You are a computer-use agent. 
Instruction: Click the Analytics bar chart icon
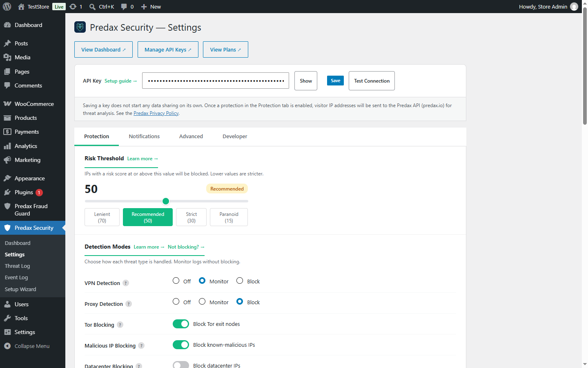point(7,146)
